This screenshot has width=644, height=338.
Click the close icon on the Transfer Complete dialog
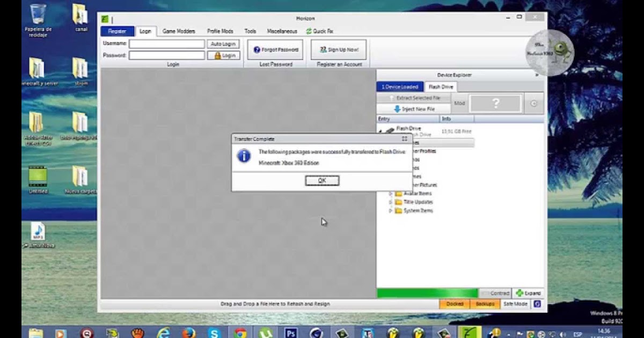[x=405, y=138]
